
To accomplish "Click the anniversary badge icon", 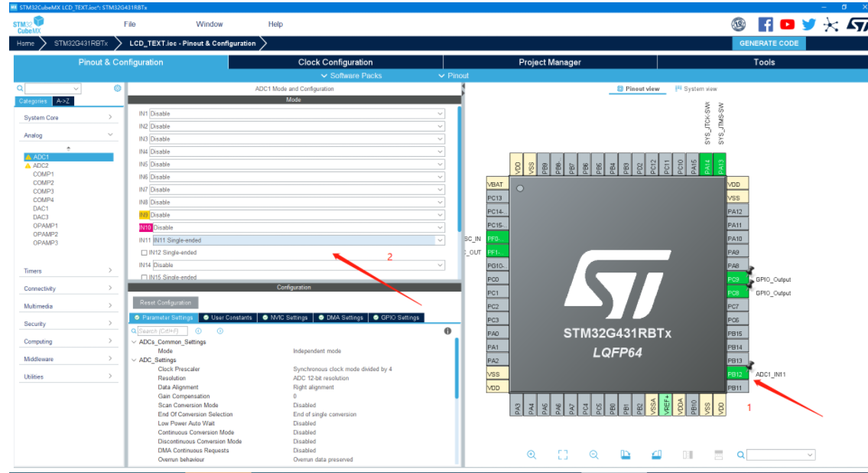I will (739, 24).
